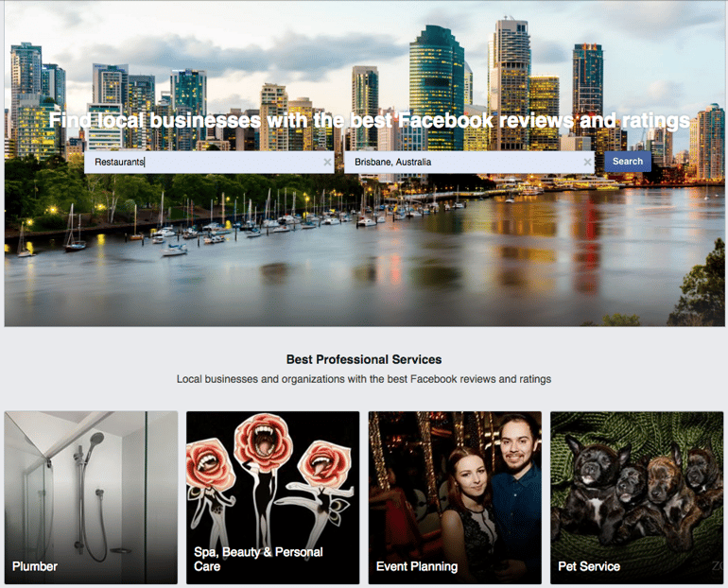Click the Best Professional Services heading
The height and width of the screenshot is (588, 728).
364,359
